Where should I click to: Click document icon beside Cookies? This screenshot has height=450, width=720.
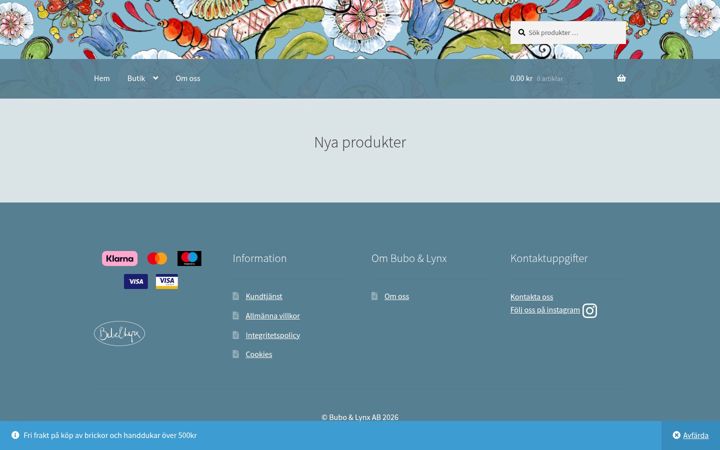[x=236, y=354]
